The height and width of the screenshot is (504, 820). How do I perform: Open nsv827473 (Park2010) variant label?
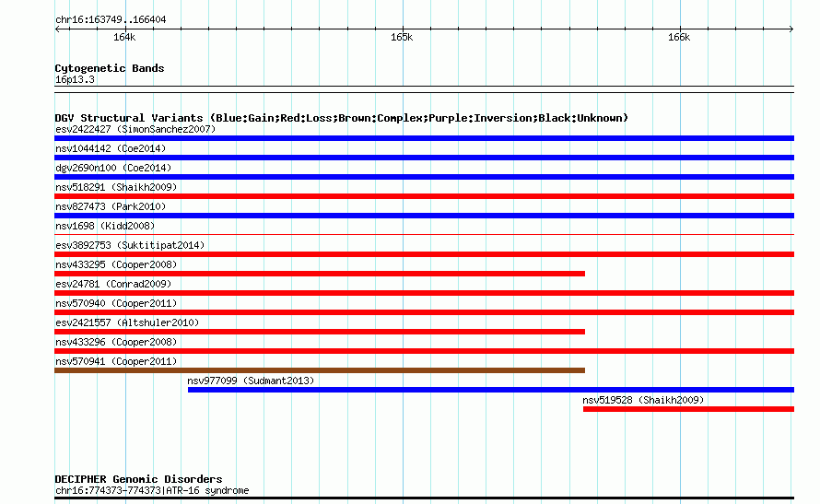tap(111, 206)
